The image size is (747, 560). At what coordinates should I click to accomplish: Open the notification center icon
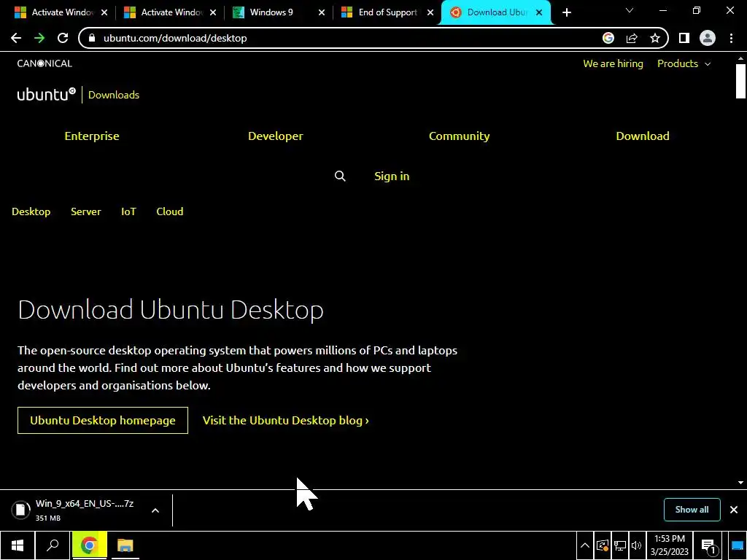tap(709, 546)
